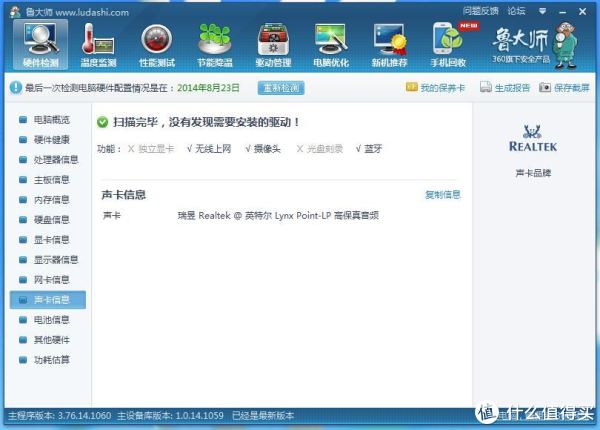Open the main menu dropdown arrow in title bar
The image size is (600, 430).
540,10
